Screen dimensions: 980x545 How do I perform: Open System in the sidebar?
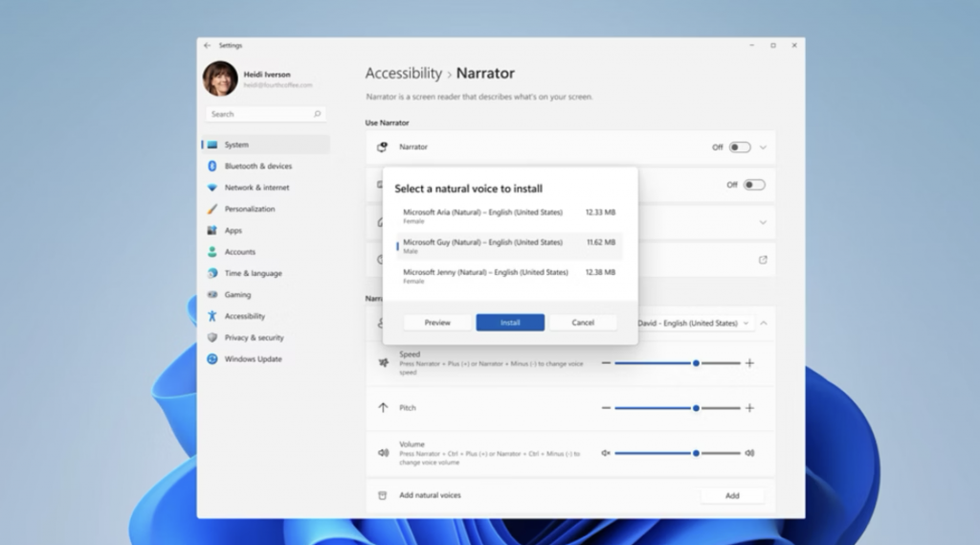[x=266, y=145]
